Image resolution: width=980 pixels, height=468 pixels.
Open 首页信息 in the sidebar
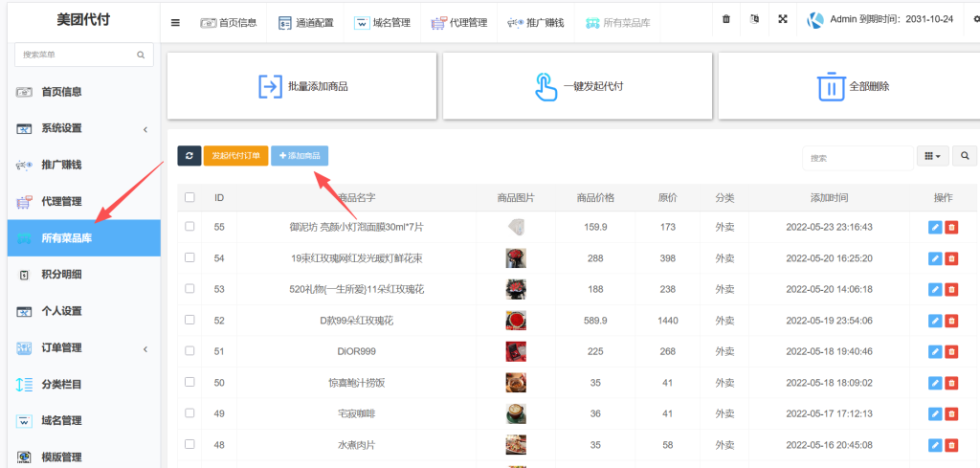coord(84,92)
